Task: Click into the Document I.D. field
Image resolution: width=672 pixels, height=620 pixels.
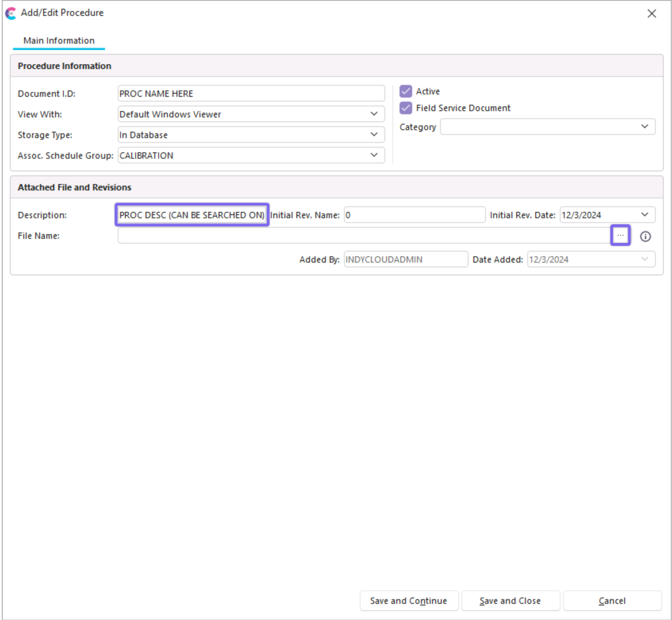Action: [251, 94]
